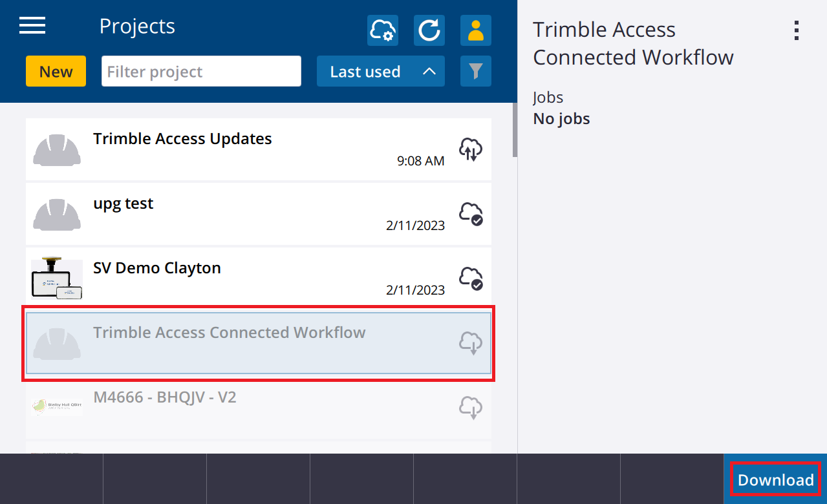Open the three-dot overflow menu for the project
The image size is (827, 504).
tap(796, 30)
